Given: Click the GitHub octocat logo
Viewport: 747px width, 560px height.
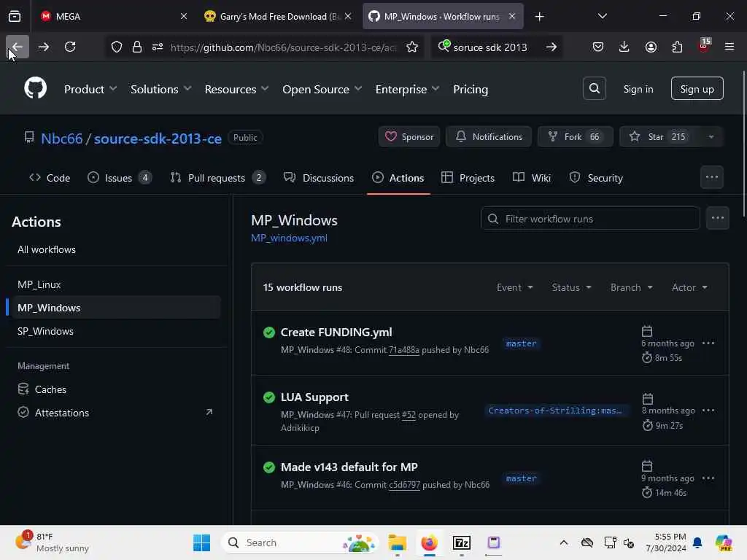Looking at the screenshot, I should (35, 88).
